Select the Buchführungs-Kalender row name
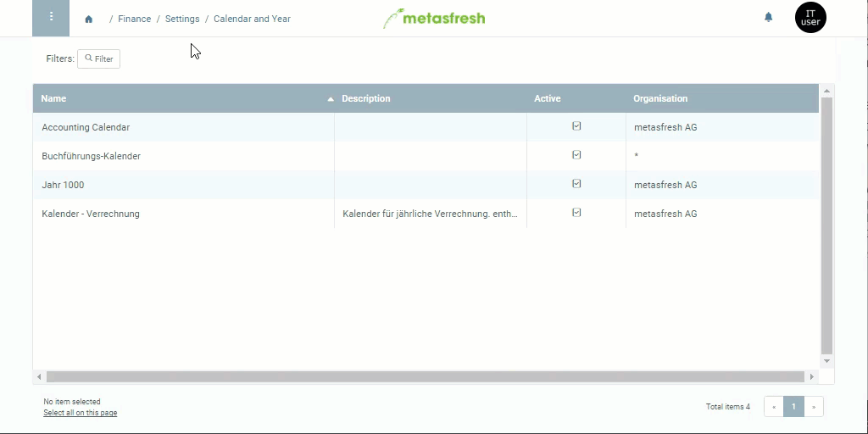This screenshot has width=868, height=434. [x=92, y=156]
